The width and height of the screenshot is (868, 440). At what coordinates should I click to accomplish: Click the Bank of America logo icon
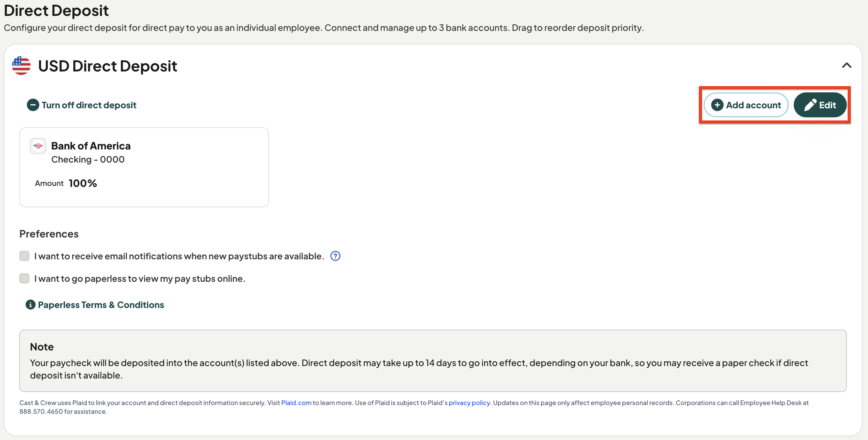pyautogui.click(x=38, y=146)
